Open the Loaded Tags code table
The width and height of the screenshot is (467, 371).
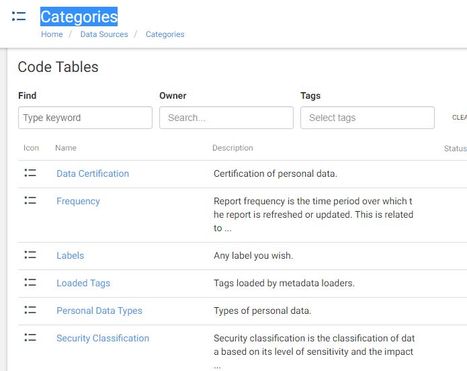coord(83,283)
